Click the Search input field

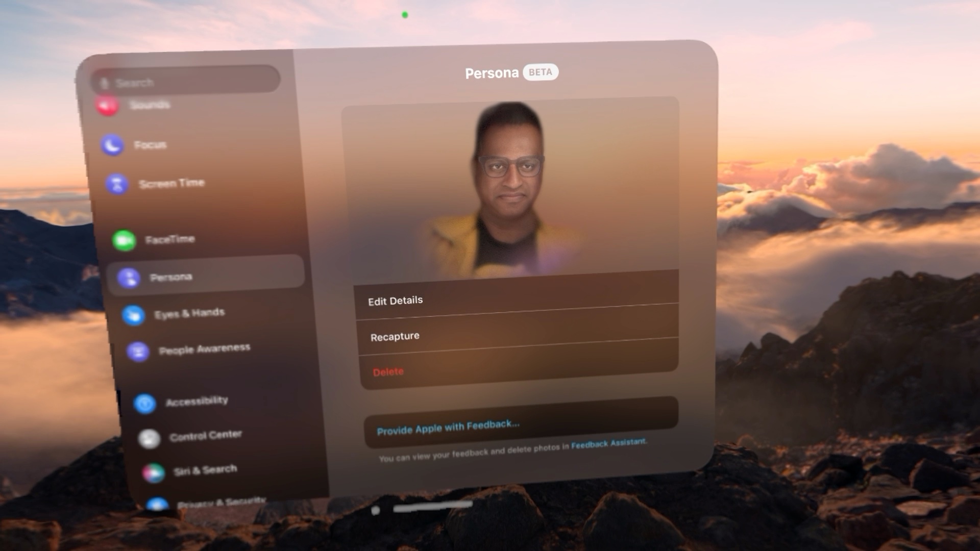(x=187, y=82)
